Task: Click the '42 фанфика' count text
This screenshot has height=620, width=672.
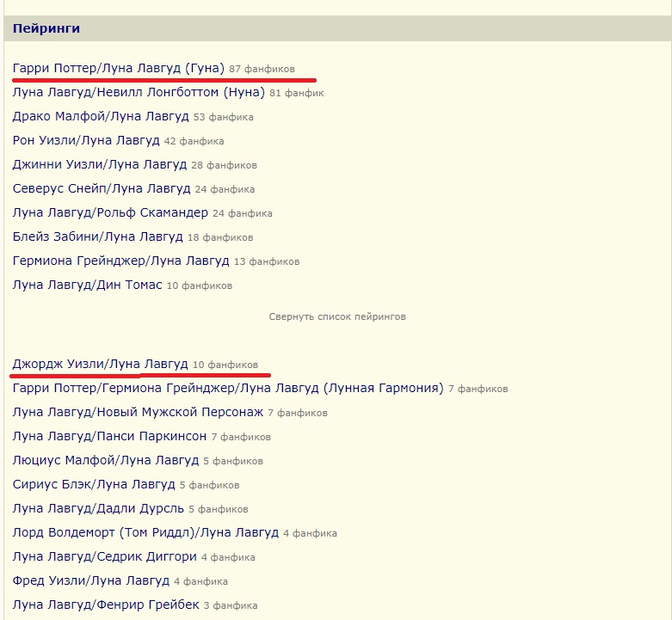Action: (194, 141)
